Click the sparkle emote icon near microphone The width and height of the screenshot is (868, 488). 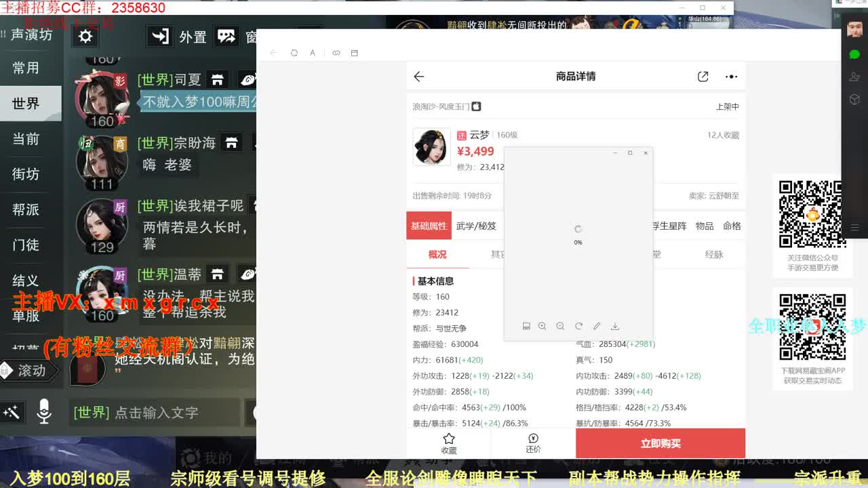[x=12, y=411]
